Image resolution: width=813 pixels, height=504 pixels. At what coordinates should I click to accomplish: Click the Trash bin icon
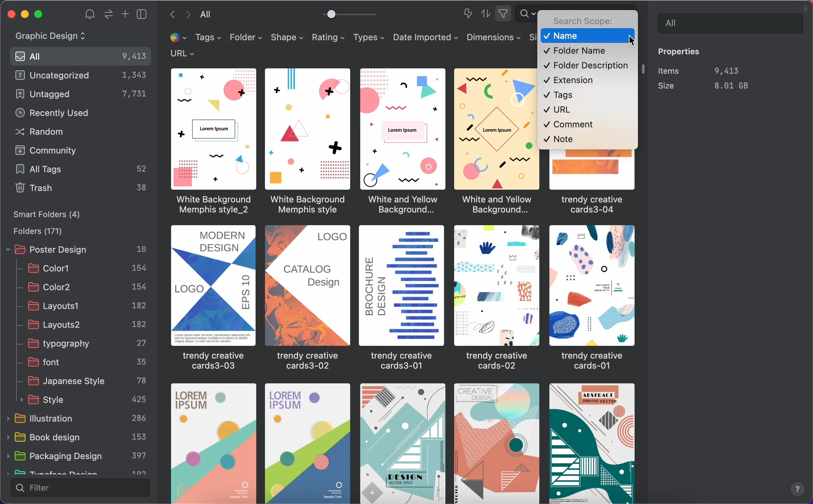pyautogui.click(x=20, y=188)
